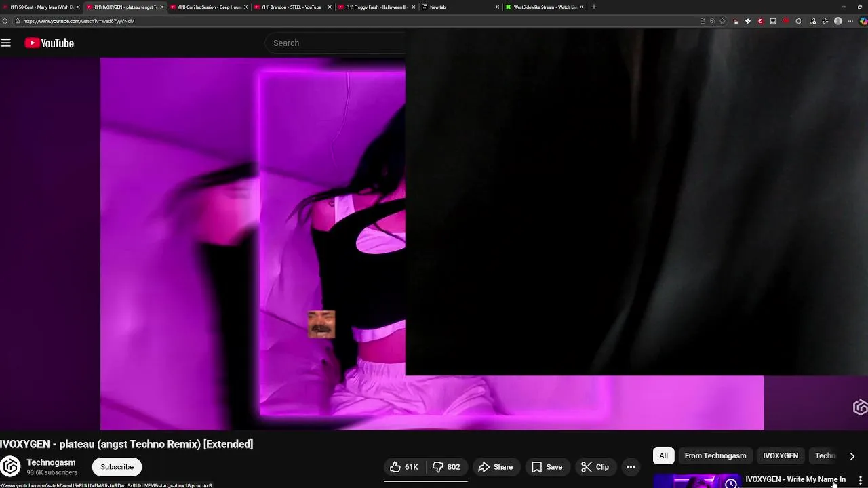Create a Clip of the video
Viewport: 868px width, 488px height.
[595, 467]
